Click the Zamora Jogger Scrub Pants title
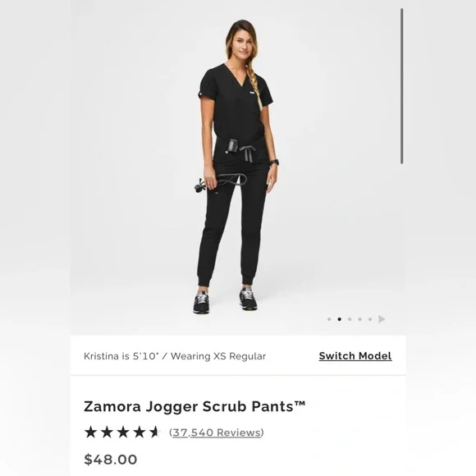This screenshot has height=476, width=476. point(195,406)
